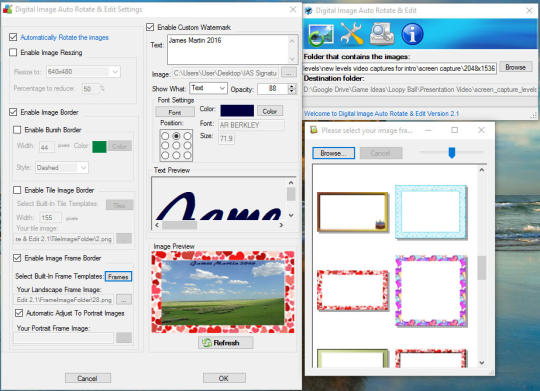This screenshot has height=391, width=540.
Task: Maximize the frame picker window
Action: pos(455,130)
